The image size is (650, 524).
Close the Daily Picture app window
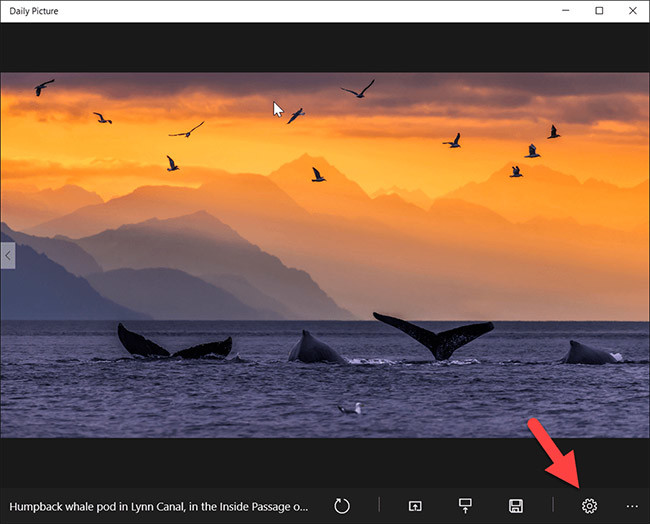633,11
